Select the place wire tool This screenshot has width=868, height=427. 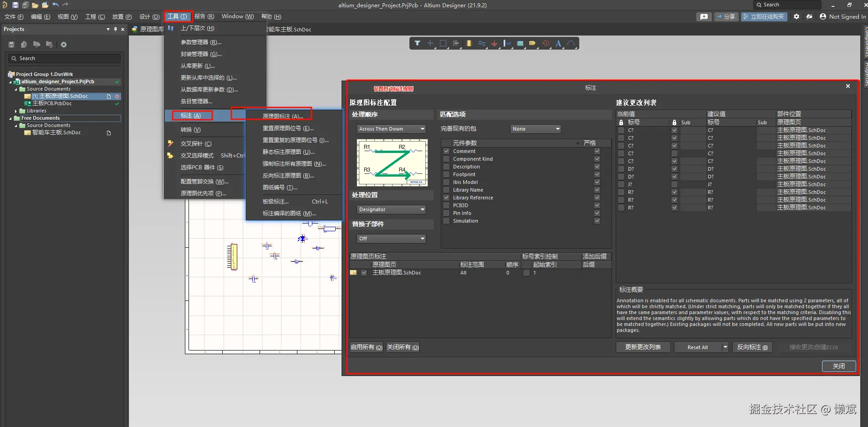[x=481, y=43]
